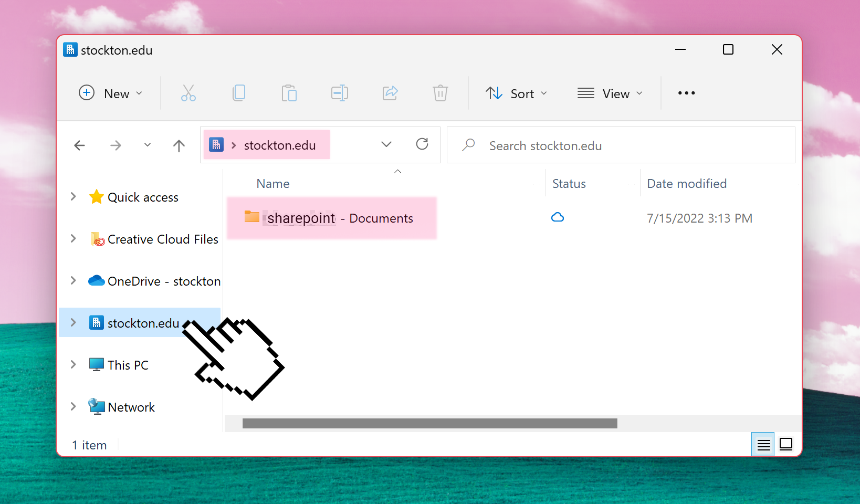Sort by Date modified column header
Image resolution: width=860 pixels, height=504 pixels.
[687, 184]
